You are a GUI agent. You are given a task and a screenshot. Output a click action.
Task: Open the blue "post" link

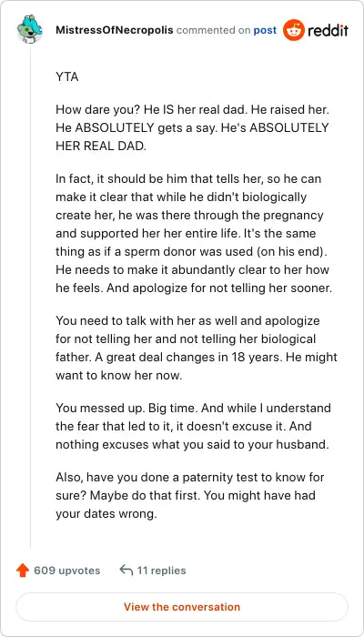pos(265,30)
